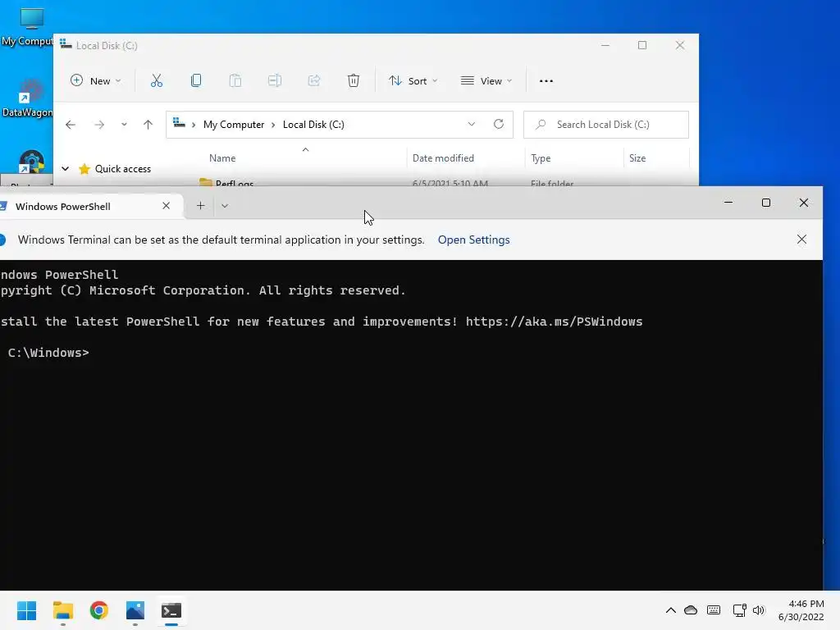Click the network status tray icon
The height and width of the screenshot is (630, 840).
pos(739,610)
